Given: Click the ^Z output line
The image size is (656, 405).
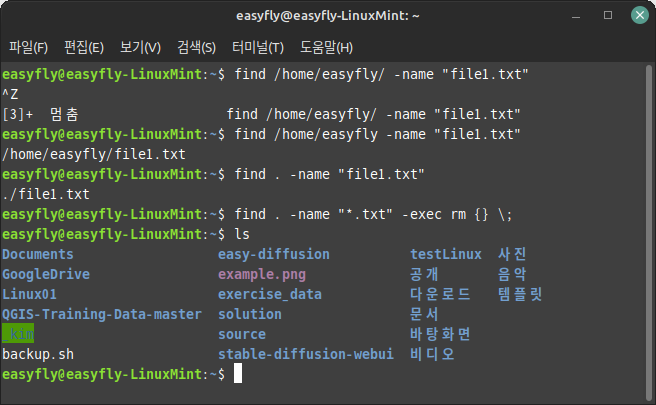Looking at the screenshot, I should pyautogui.click(x=10, y=94).
